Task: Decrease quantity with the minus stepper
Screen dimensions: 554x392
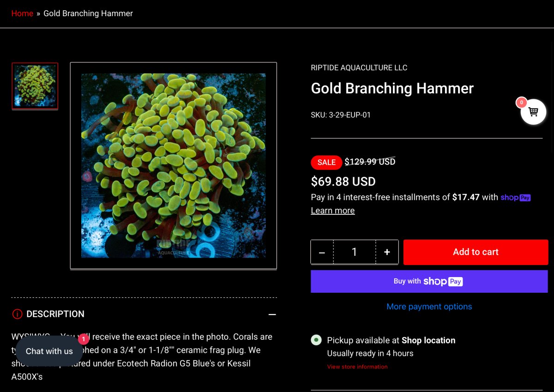Action: 322,252
